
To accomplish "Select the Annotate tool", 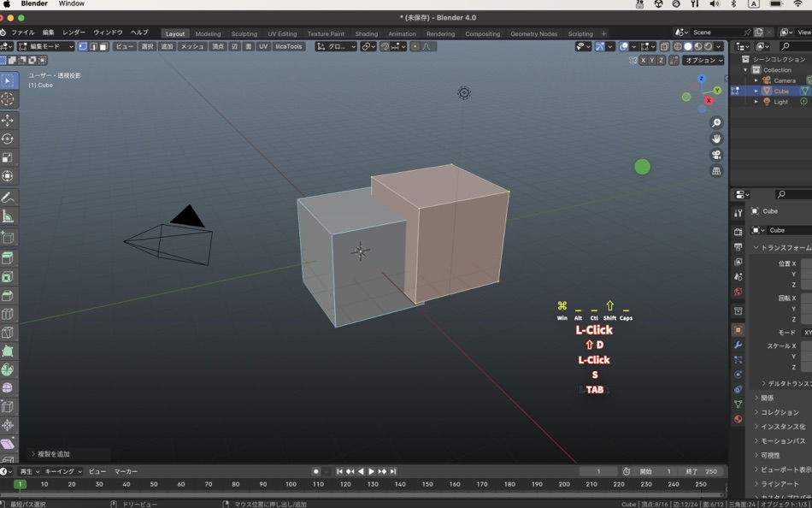I will pyautogui.click(x=8, y=198).
